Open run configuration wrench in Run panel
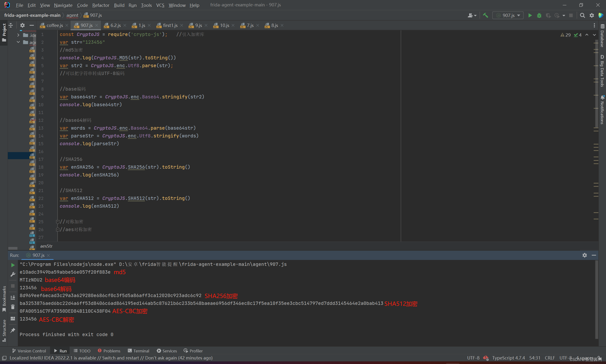 pos(13,274)
